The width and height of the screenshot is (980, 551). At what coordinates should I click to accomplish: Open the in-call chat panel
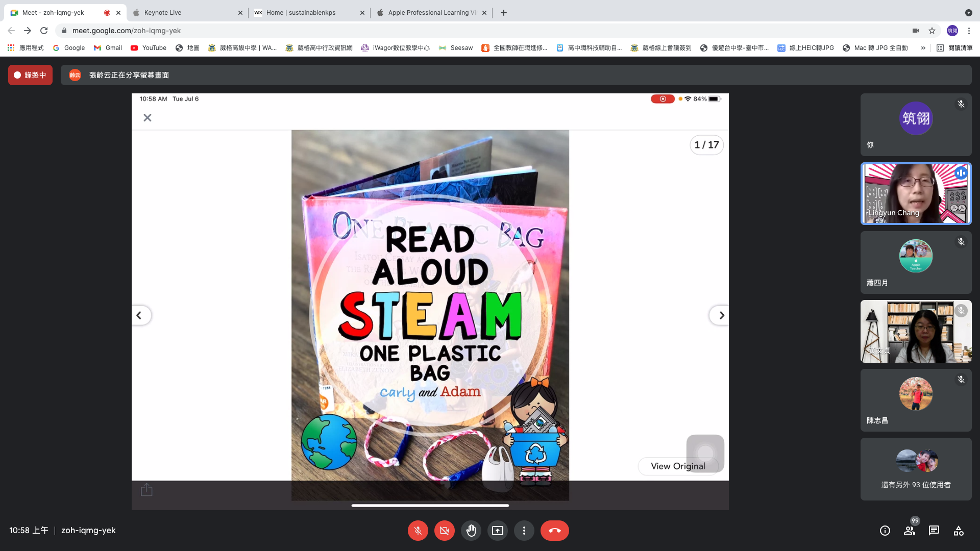pyautogui.click(x=934, y=531)
